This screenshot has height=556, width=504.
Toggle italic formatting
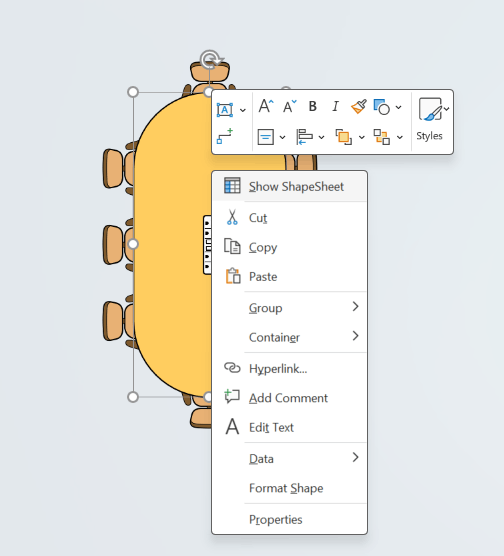click(x=335, y=106)
